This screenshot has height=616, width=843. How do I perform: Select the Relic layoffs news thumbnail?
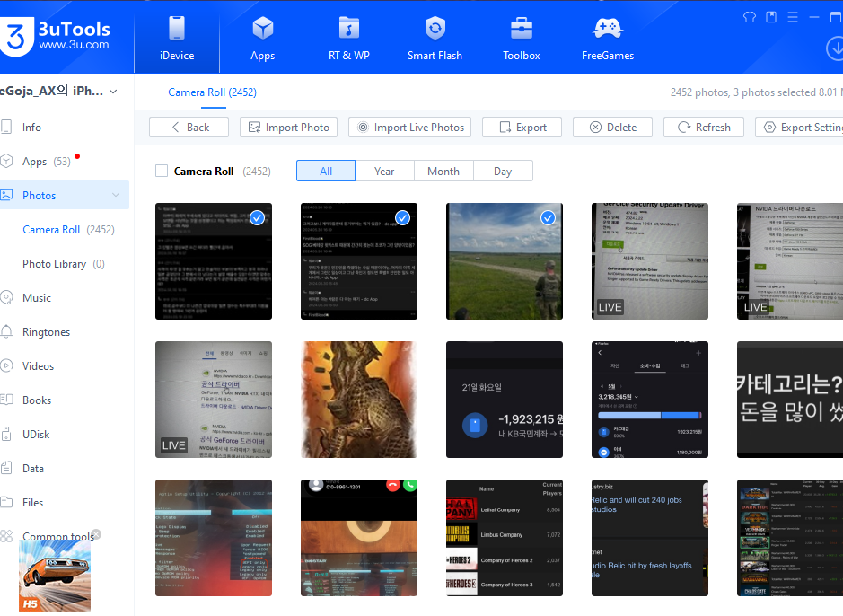pyautogui.click(x=650, y=538)
